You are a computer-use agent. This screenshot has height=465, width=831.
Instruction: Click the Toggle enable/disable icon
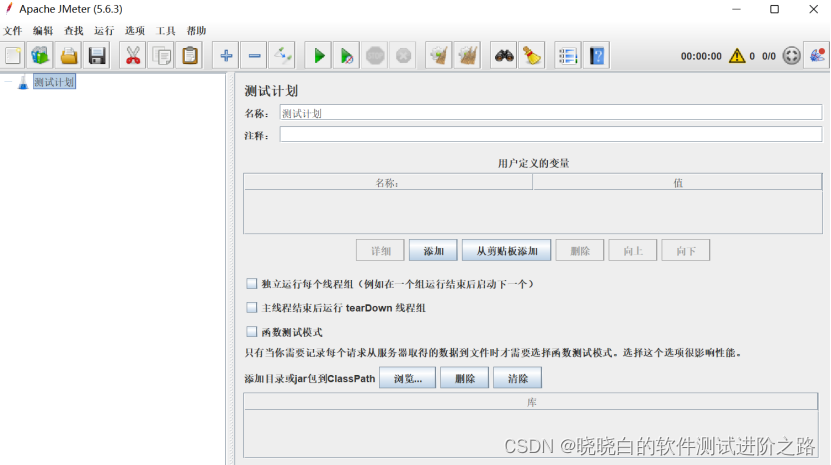282,56
